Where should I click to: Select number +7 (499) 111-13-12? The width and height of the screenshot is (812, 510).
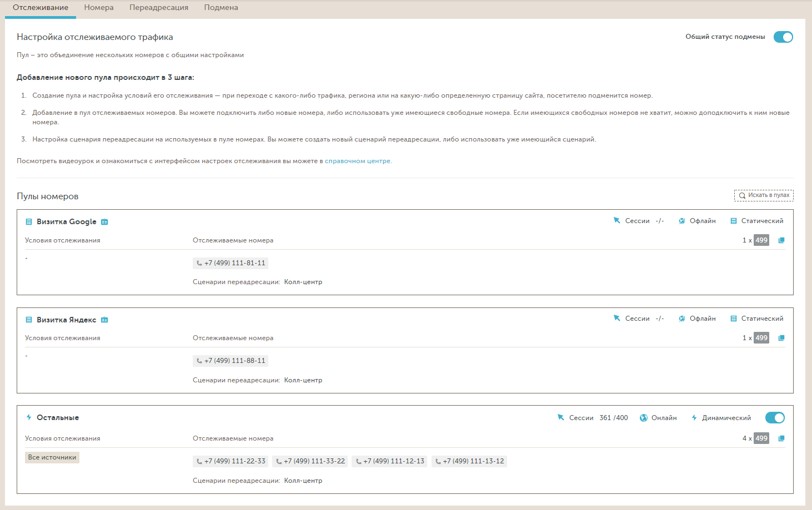[469, 461]
